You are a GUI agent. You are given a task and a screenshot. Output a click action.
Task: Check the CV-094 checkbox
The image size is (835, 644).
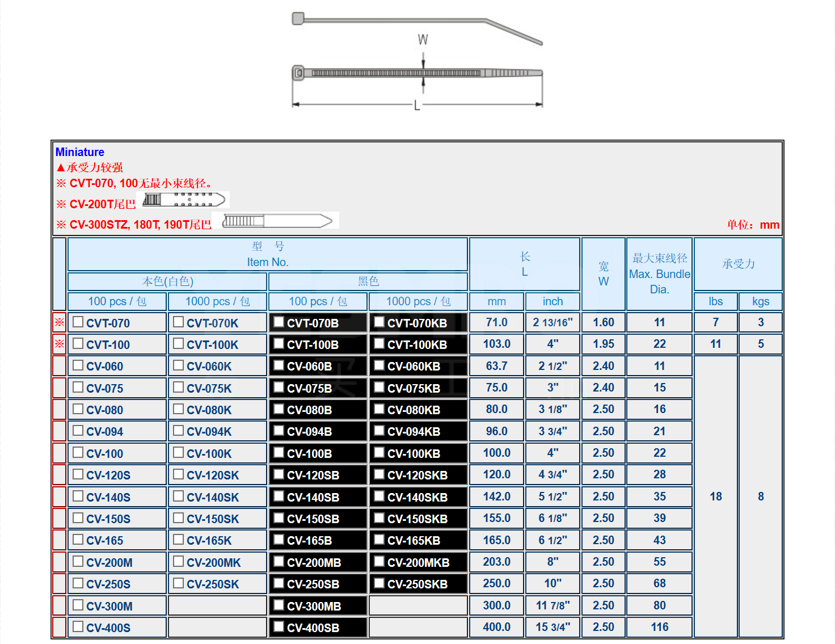(x=78, y=430)
